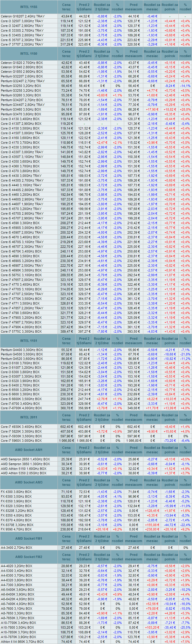
Task: Click "FX 9590 4,7GHz BOX" product name
Action: coord(16,529)
